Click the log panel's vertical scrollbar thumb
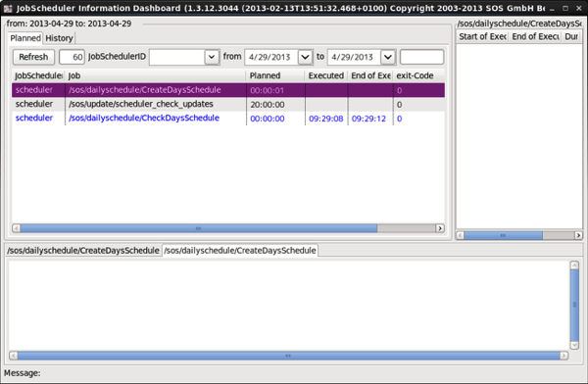 click(574, 305)
